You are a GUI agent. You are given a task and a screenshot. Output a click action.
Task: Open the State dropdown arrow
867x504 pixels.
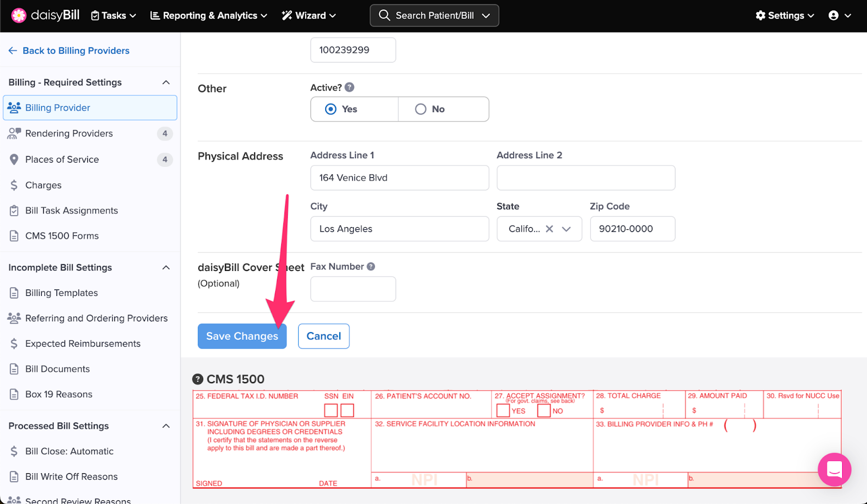point(566,229)
